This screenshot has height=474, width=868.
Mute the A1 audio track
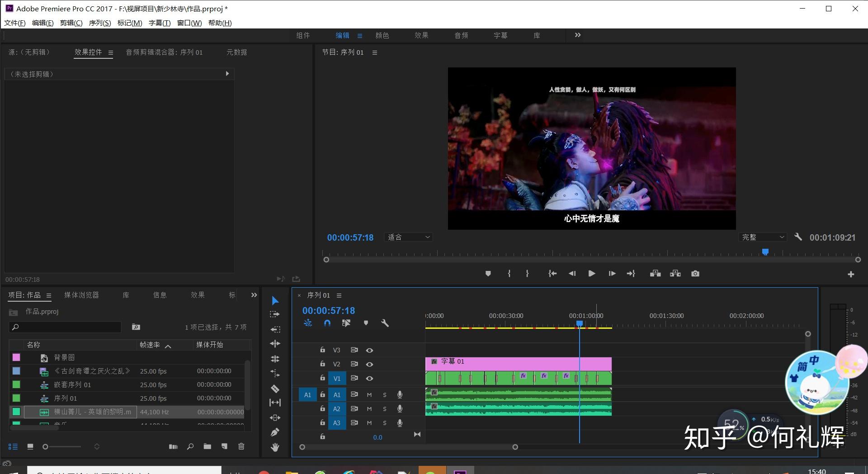pos(369,395)
